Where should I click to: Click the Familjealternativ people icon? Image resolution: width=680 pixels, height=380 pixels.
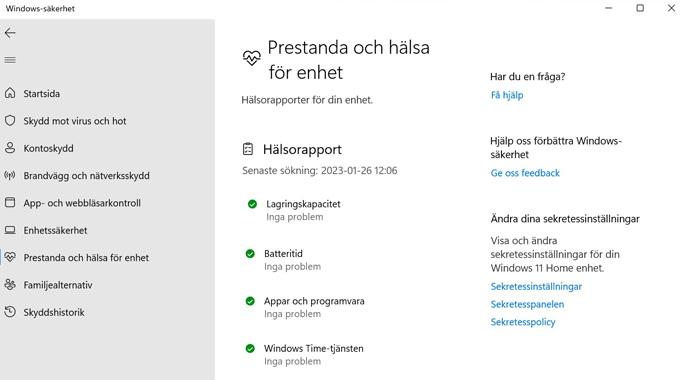pos(10,285)
